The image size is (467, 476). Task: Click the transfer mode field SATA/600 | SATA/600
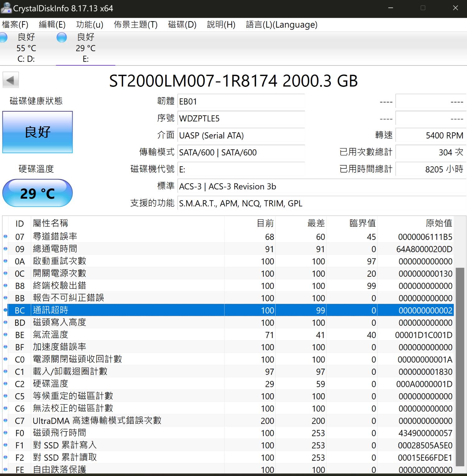(241, 152)
